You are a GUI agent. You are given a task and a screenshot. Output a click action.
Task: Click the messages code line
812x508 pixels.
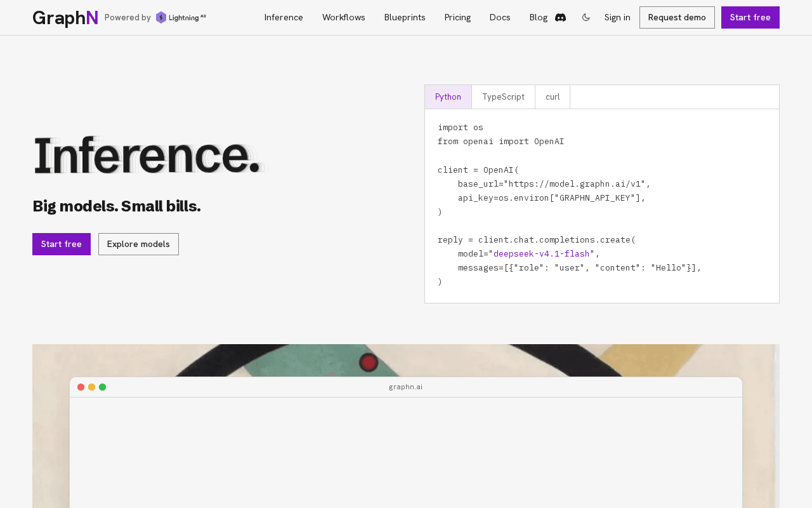click(x=580, y=268)
